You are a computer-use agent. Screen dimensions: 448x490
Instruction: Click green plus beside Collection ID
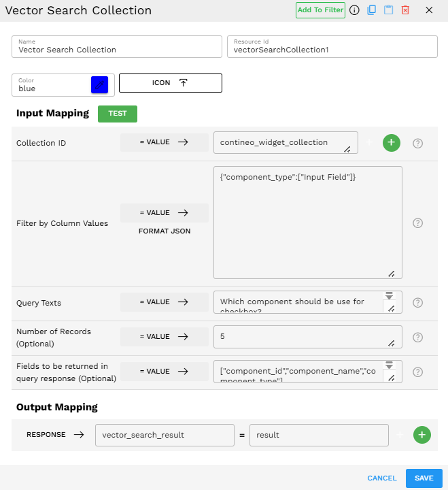391,143
